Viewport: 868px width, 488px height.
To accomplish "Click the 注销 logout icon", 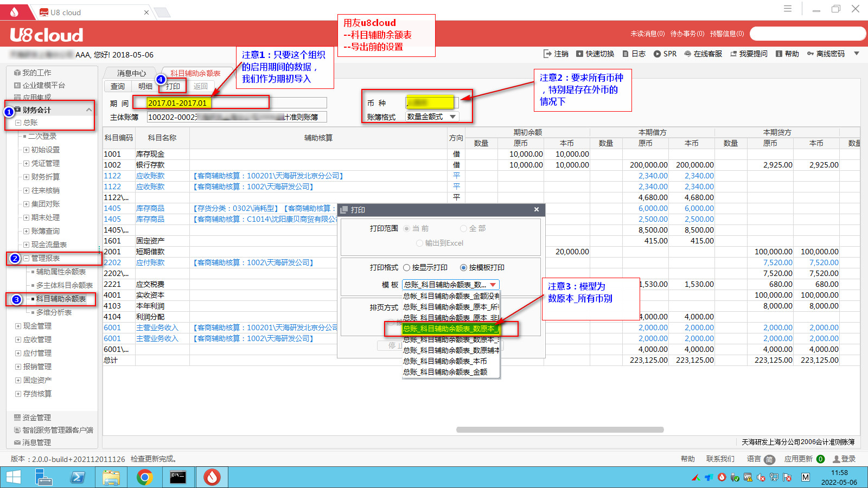I will pyautogui.click(x=547, y=54).
